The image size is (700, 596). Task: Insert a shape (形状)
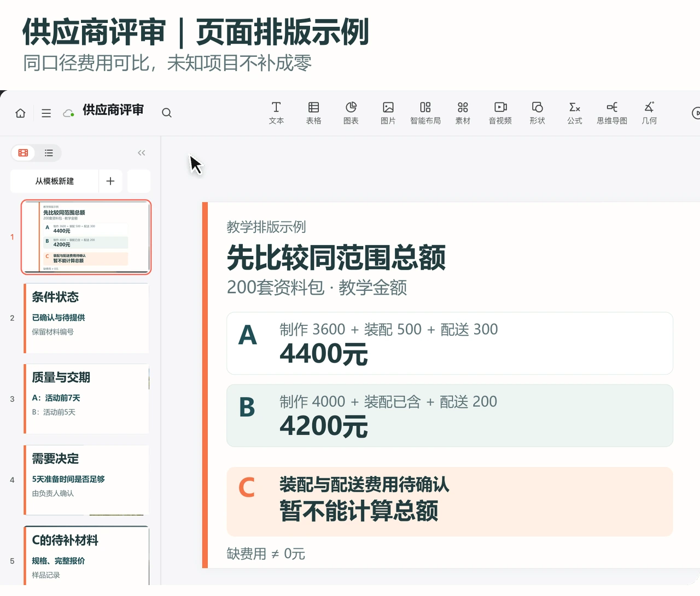tap(538, 113)
